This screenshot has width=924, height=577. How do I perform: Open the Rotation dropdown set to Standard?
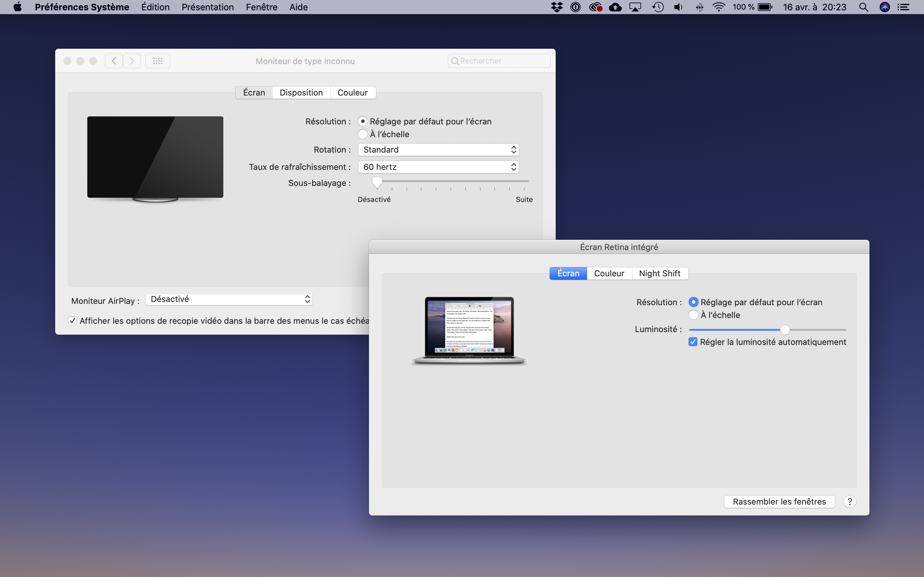tap(438, 150)
